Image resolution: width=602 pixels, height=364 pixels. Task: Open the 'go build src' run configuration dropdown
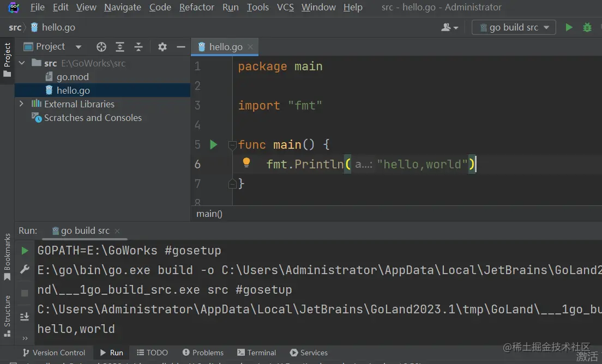click(x=514, y=27)
